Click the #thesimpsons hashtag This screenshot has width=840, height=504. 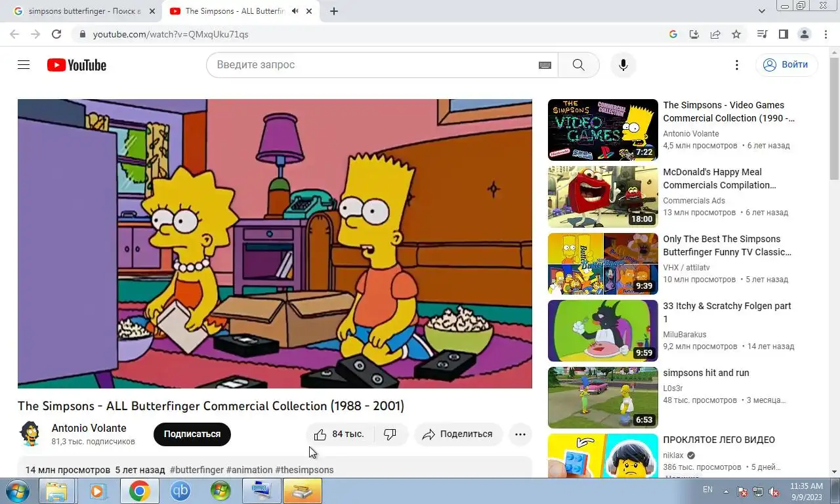click(304, 470)
